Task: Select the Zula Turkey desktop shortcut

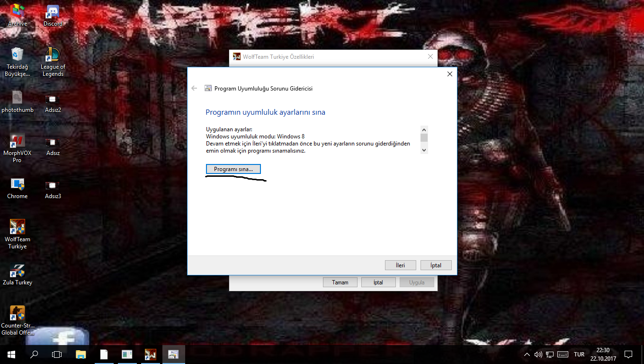Action: (x=18, y=274)
